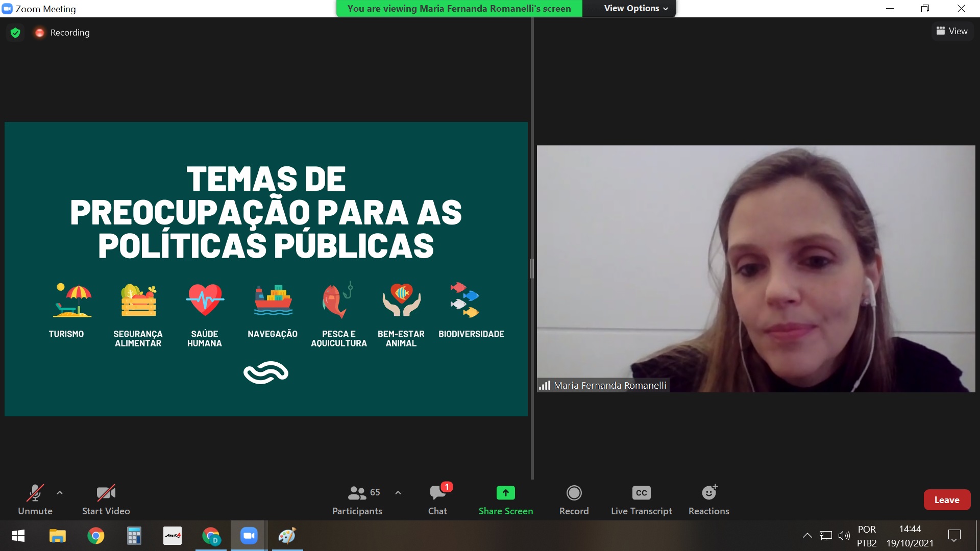Expand arrow beside Participants count
This screenshot has width=980, height=551.
click(x=398, y=493)
